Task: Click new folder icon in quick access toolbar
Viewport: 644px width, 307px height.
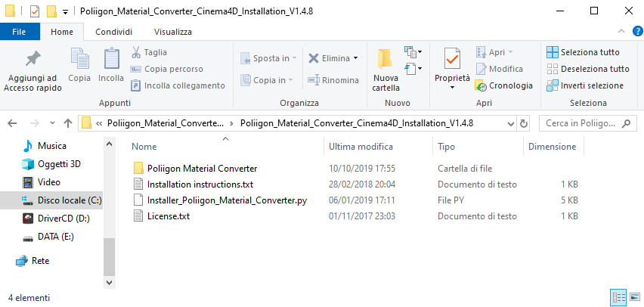Action: click(51, 11)
